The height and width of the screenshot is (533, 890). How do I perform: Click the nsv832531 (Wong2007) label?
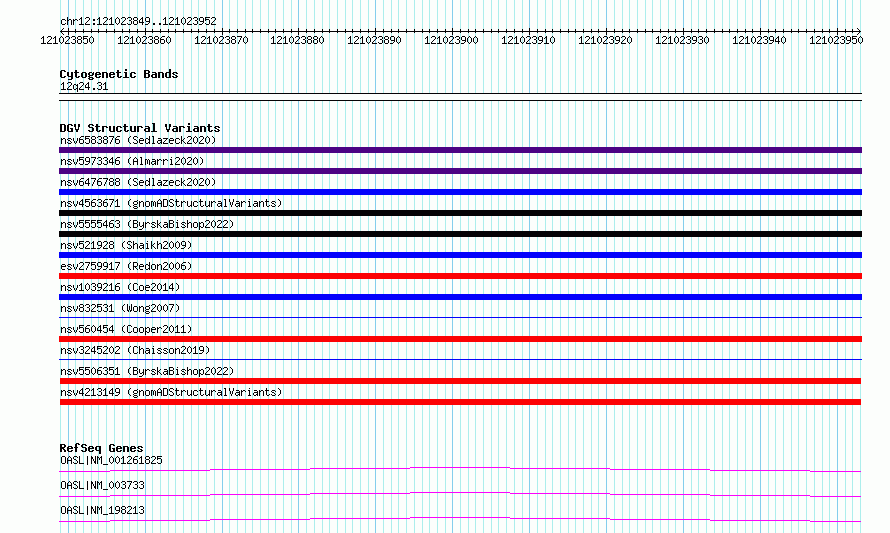tap(120, 308)
